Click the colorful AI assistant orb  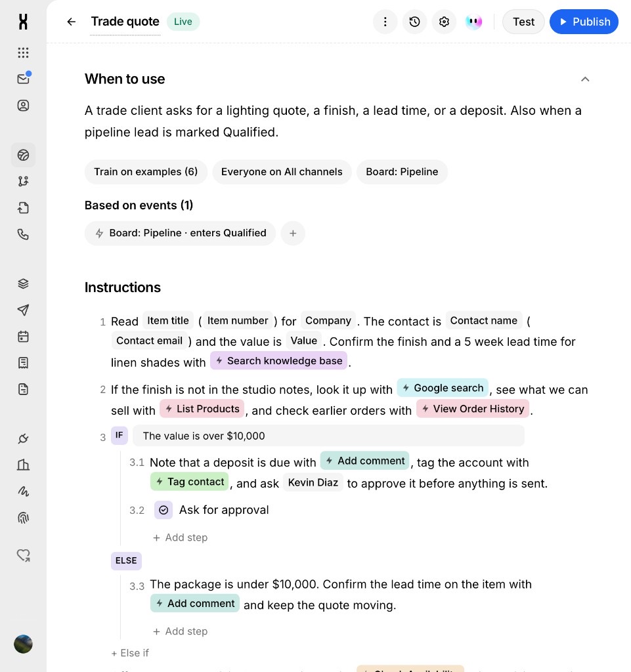coord(473,22)
